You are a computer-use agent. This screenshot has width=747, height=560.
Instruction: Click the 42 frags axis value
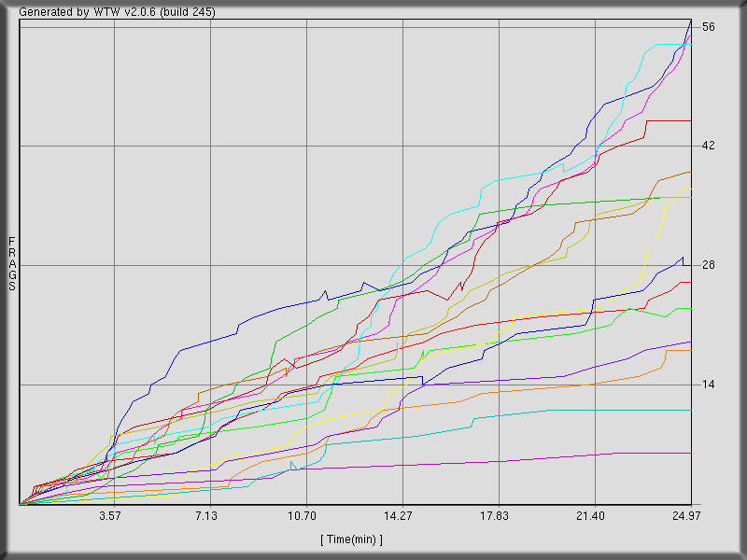(709, 146)
